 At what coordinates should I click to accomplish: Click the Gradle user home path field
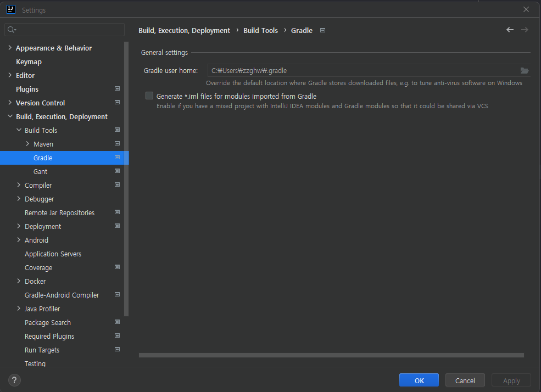[362, 70]
